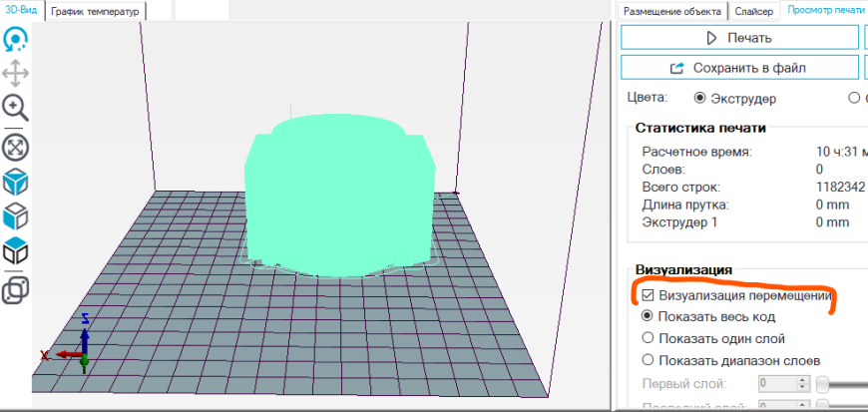The image size is (868, 412).
Task: Select the rotate view tool
Action: 16,39
